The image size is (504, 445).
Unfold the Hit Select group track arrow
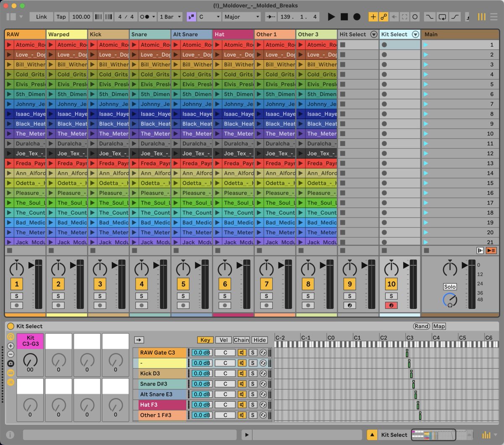pos(374,34)
